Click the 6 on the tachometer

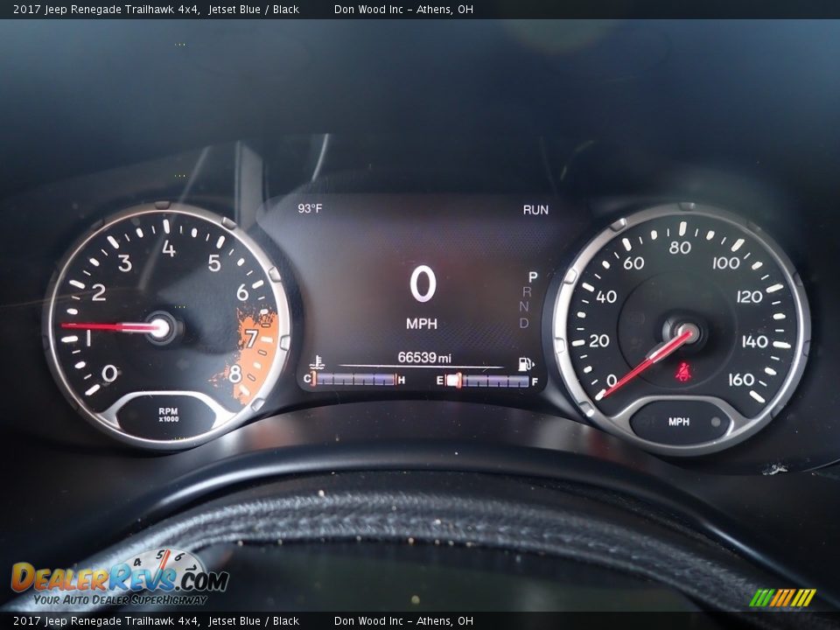[242, 292]
